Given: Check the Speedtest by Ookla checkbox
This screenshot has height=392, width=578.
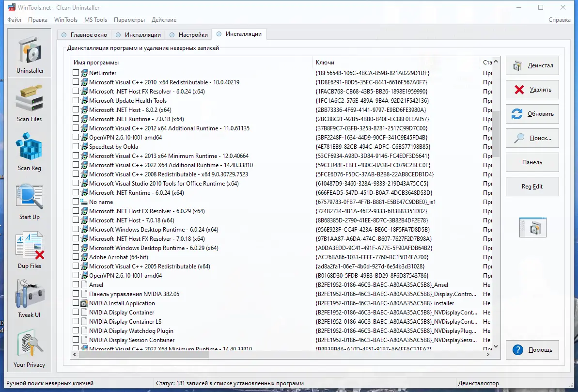Looking at the screenshot, I should (76, 146).
